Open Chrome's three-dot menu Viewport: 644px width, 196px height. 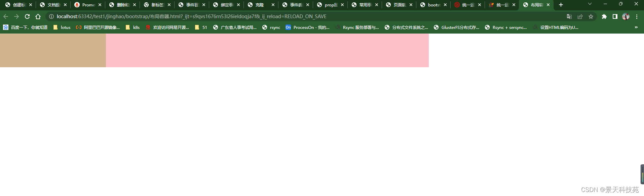click(637, 16)
